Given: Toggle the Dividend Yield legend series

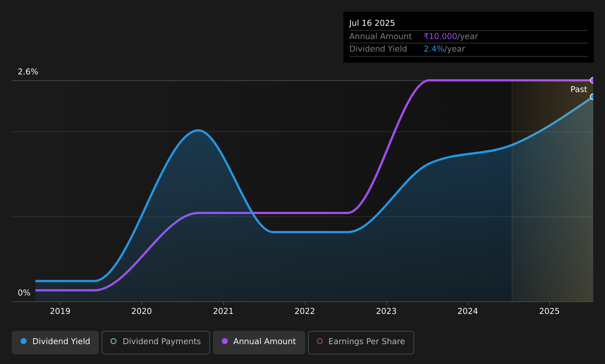Looking at the screenshot, I should tap(55, 343).
